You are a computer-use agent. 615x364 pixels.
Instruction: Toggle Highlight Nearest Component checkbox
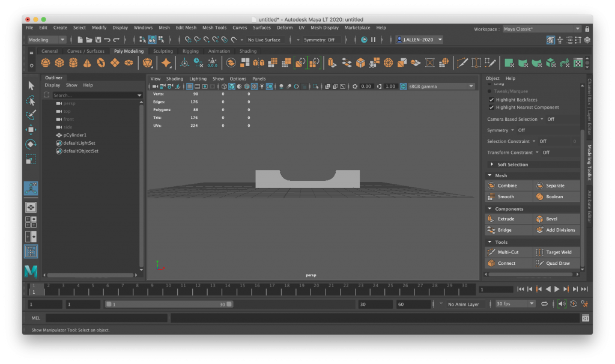[x=492, y=108]
